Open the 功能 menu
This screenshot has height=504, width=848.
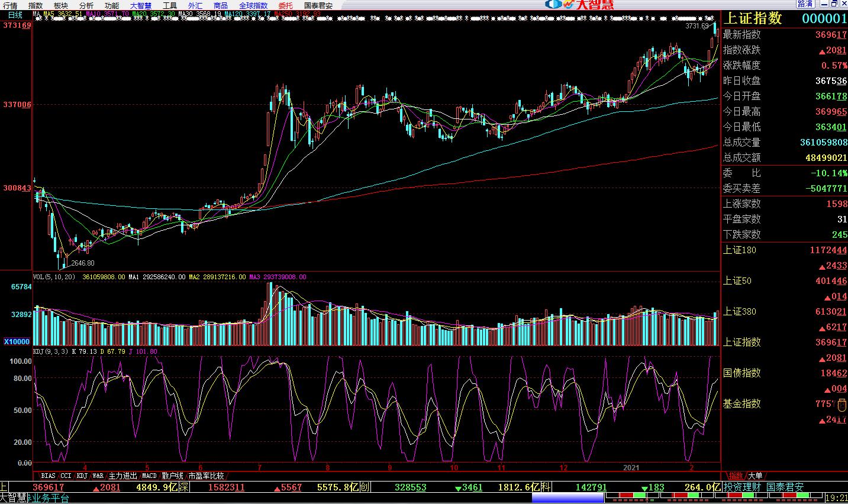(x=112, y=5)
